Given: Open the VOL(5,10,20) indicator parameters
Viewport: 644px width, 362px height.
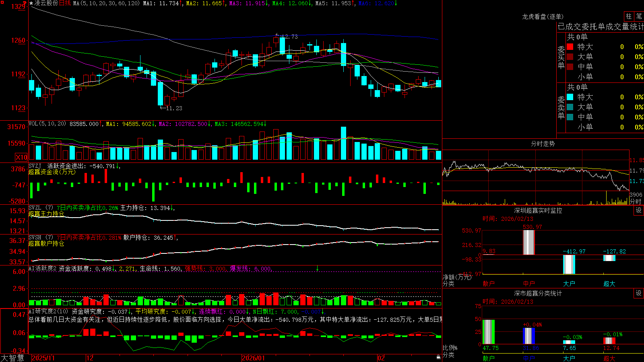Looking at the screenshot, I should [47, 124].
